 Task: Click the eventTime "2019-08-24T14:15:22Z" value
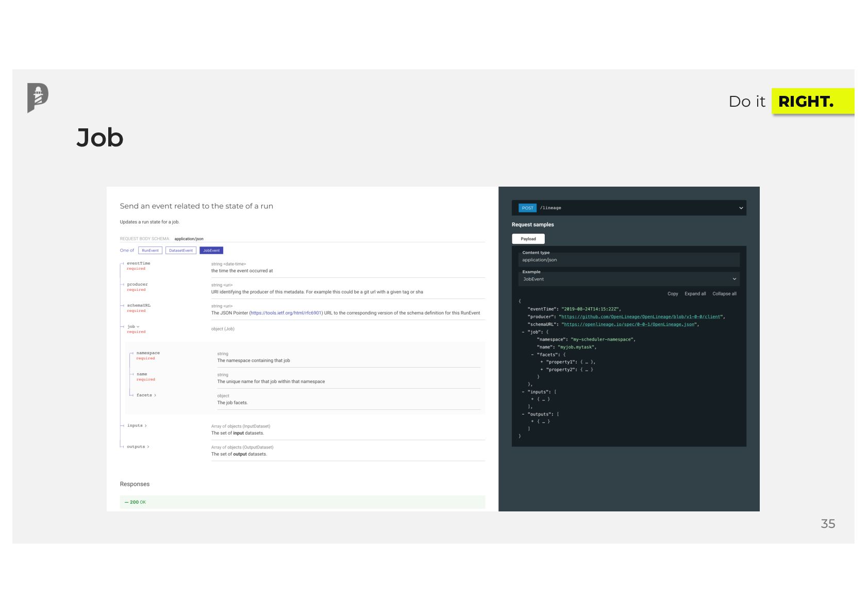(590, 309)
